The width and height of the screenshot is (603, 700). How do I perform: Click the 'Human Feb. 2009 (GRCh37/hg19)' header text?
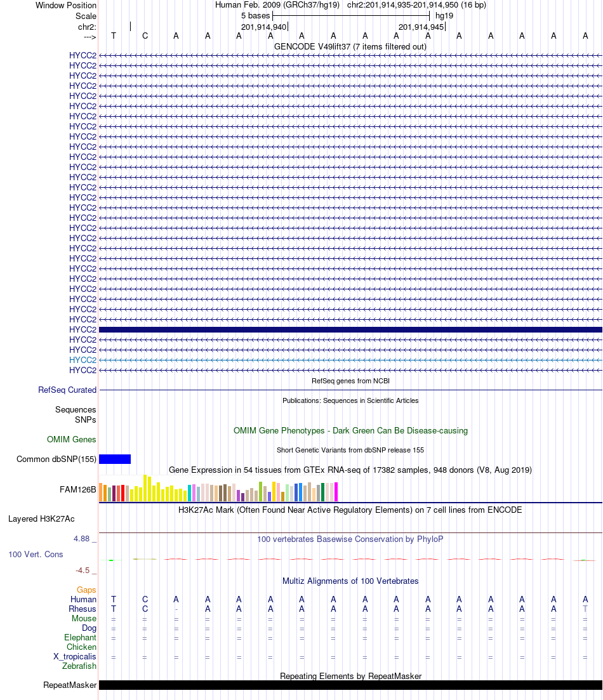pyautogui.click(x=277, y=5)
